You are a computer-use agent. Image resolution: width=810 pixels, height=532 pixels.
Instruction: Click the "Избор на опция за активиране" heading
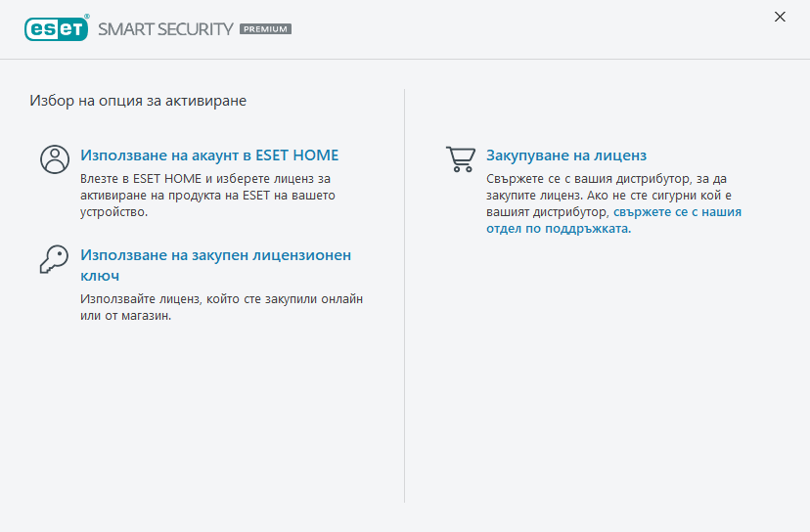click(x=137, y=100)
